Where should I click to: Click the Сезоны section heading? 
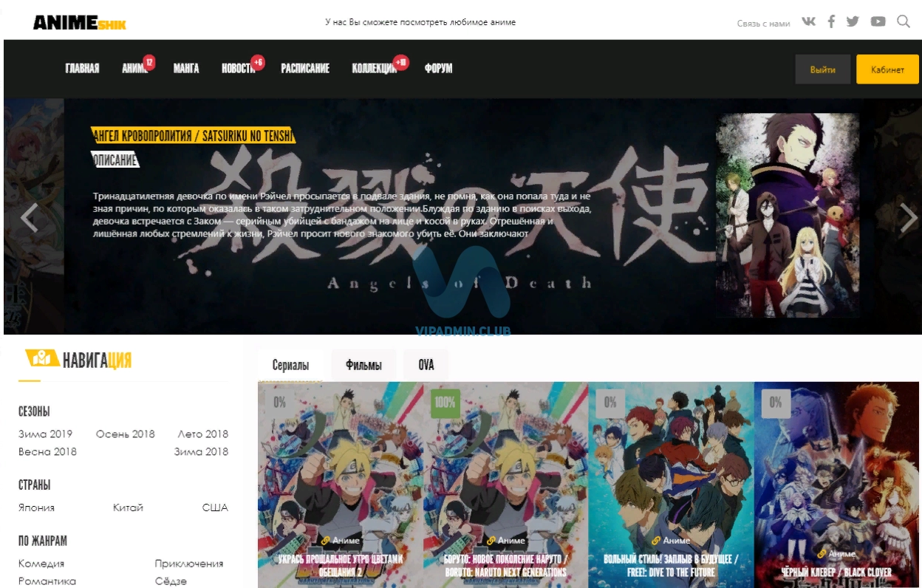tap(34, 411)
